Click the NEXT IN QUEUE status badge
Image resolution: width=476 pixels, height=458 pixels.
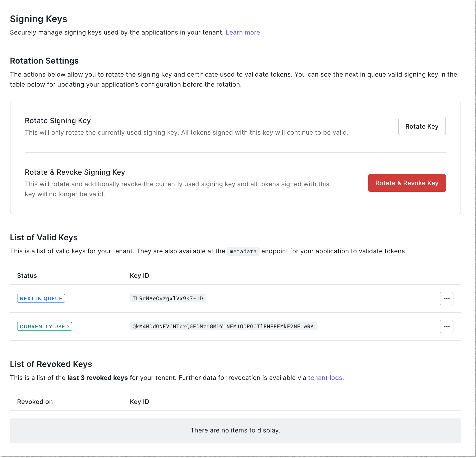coord(41,298)
